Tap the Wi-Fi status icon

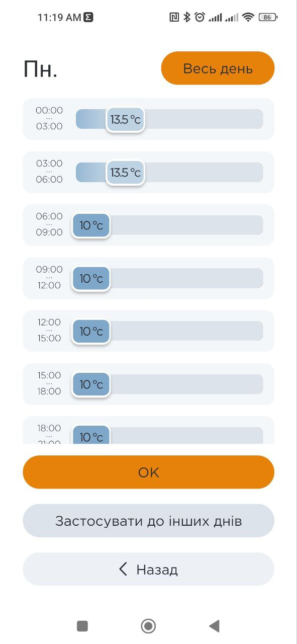(248, 17)
